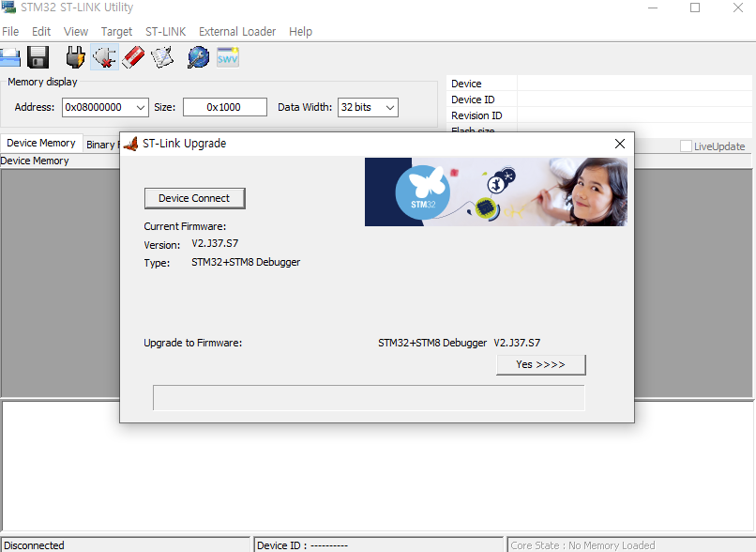Click the Disconnect from target icon
Screen dimensions: 756x552
104,57
